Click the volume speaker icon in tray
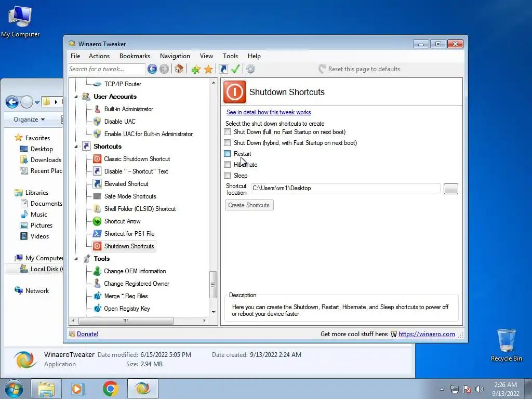Screen dimensions: 532x399 [480, 389]
